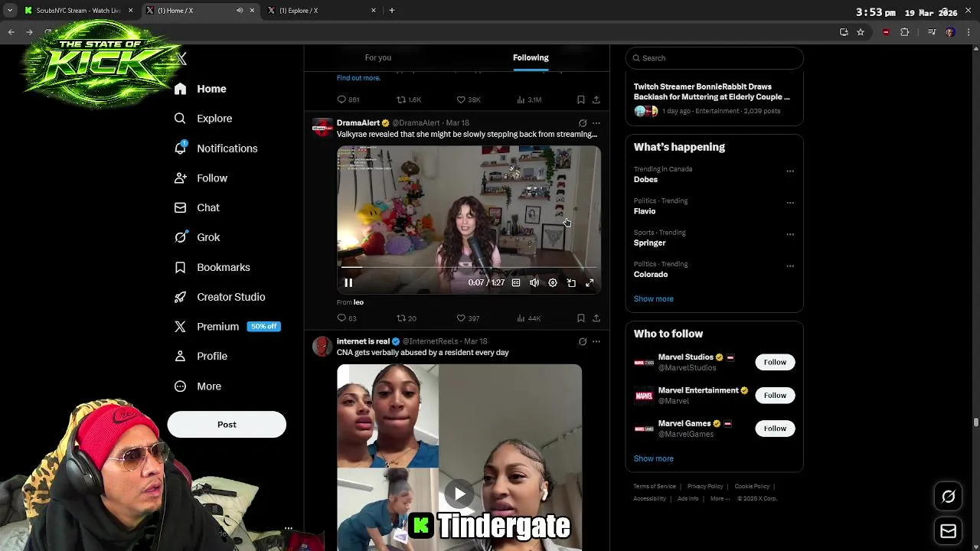980x551 pixels.
Task: Share the DramaAlert post
Action: click(596, 318)
